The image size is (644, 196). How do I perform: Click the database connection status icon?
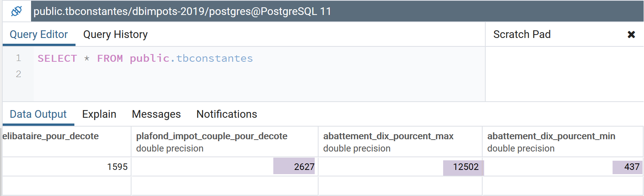pos(16,11)
